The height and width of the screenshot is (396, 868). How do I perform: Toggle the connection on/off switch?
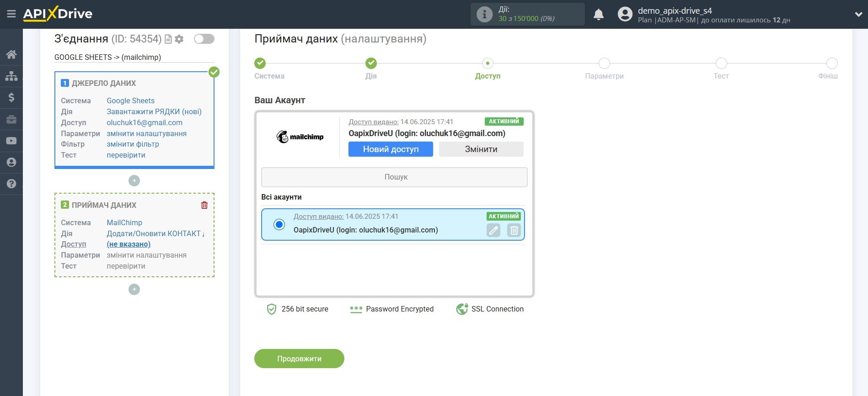point(204,39)
